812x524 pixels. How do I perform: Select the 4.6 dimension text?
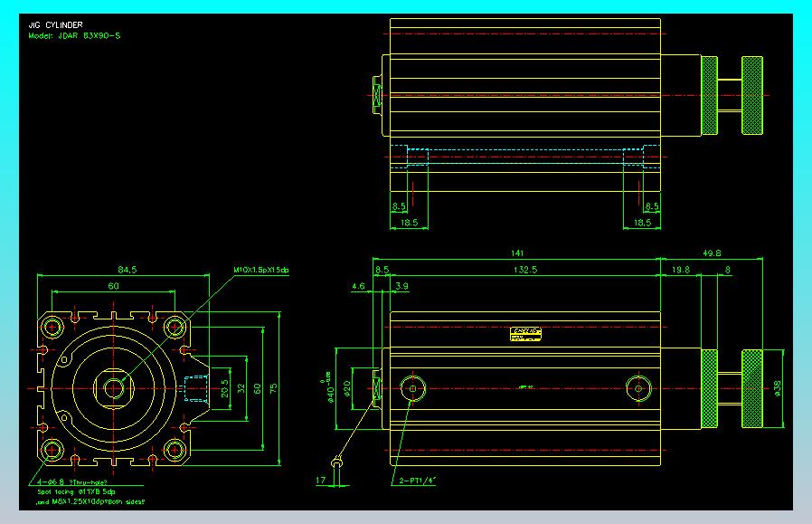[x=358, y=286]
